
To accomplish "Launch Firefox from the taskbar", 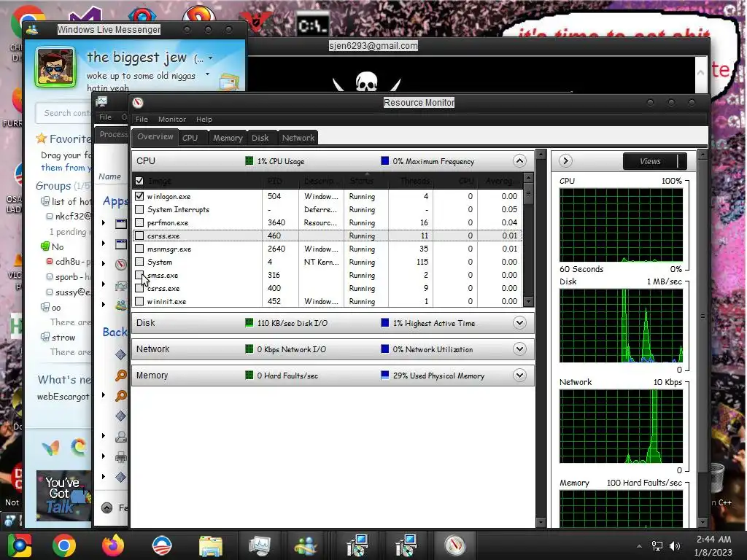I will [x=113, y=545].
